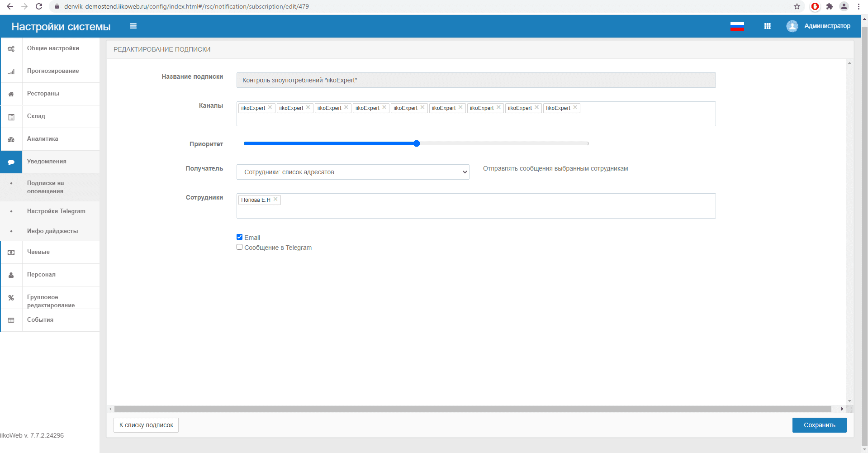Click the speech bubble icon for Уведомления
The image size is (868, 453).
tap(11, 162)
